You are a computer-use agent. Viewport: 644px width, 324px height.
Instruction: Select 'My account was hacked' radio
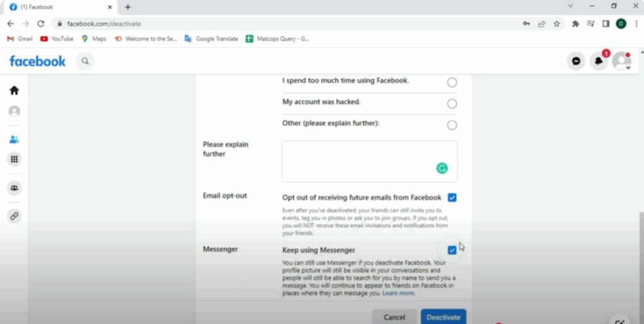click(x=452, y=104)
